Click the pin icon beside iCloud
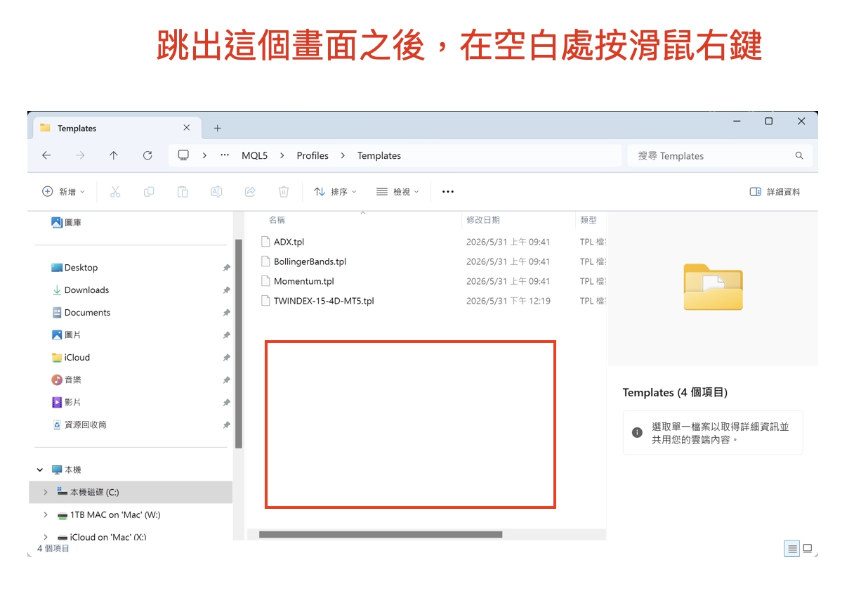The height and width of the screenshot is (596, 868). [x=226, y=358]
